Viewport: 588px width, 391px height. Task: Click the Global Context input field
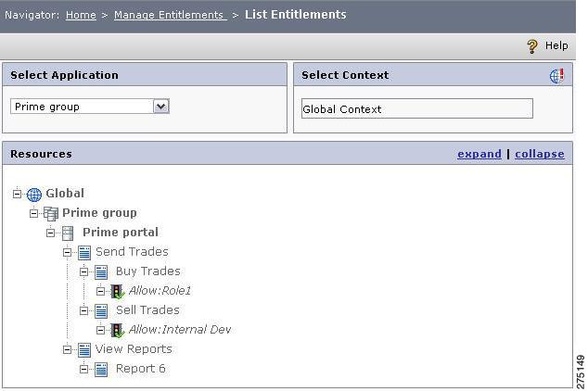click(417, 108)
